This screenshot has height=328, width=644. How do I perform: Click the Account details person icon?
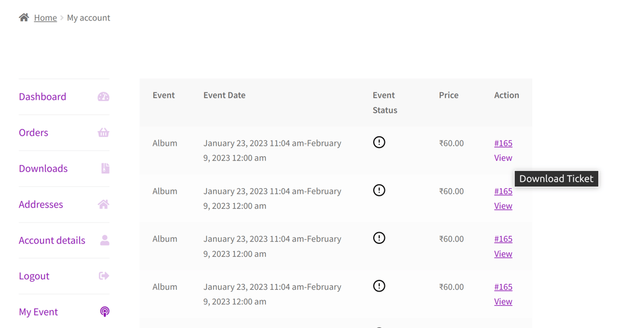(x=105, y=240)
